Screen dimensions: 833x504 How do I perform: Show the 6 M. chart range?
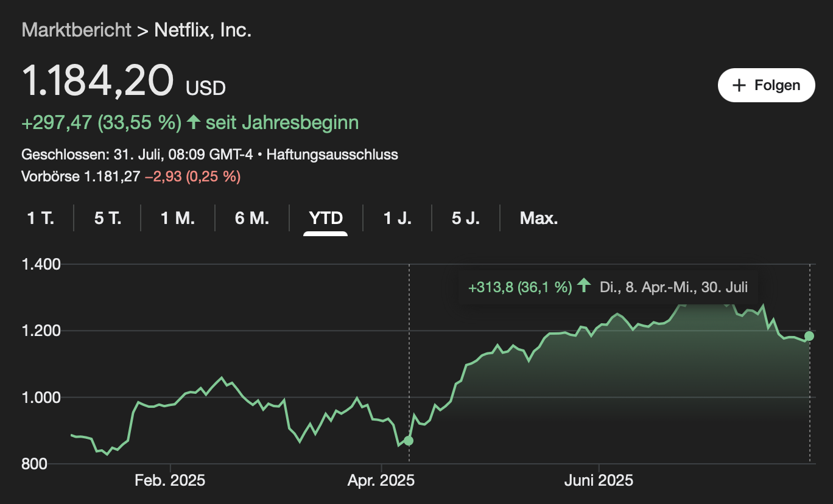point(252,218)
